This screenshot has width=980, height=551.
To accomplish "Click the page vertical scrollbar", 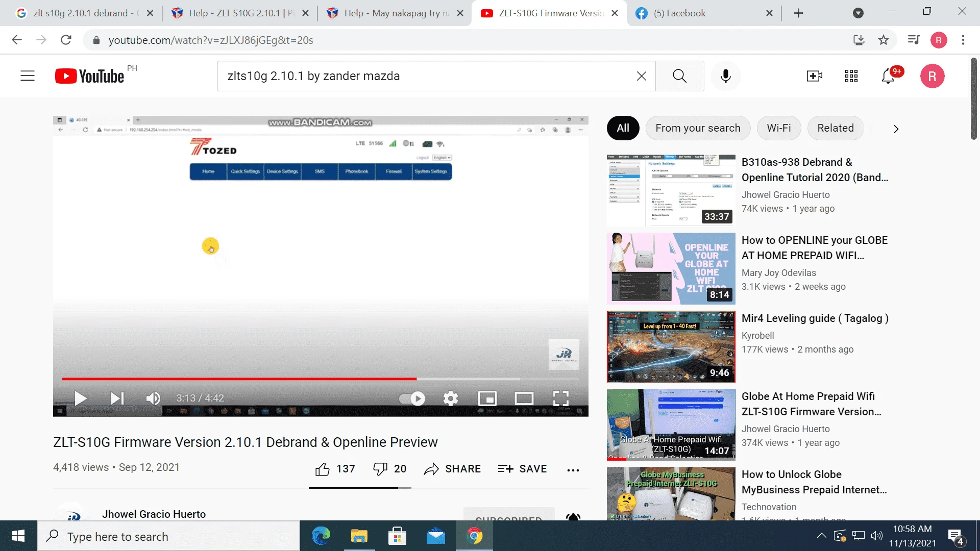I will (x=974, y=98).
